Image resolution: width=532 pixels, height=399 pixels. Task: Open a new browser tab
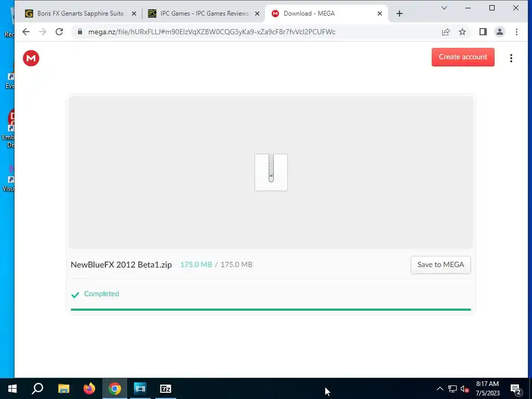[400, 14]
